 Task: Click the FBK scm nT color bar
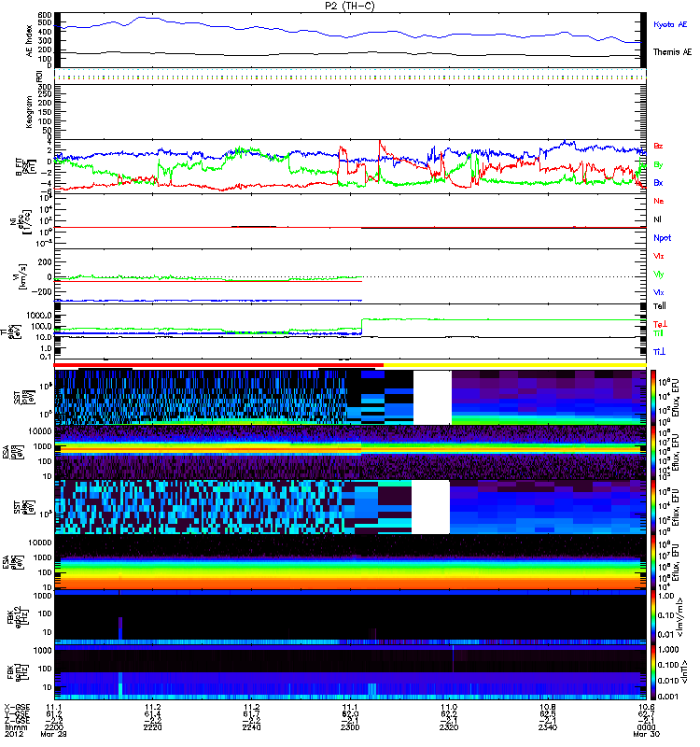pos(652,672)
